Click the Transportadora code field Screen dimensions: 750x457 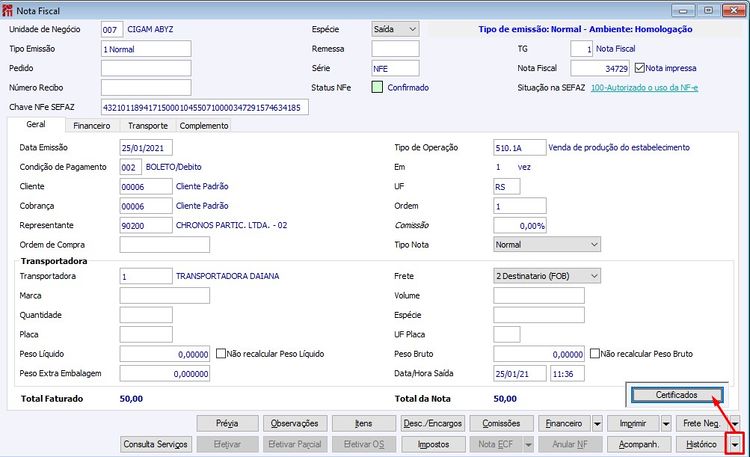click(146, 276)
